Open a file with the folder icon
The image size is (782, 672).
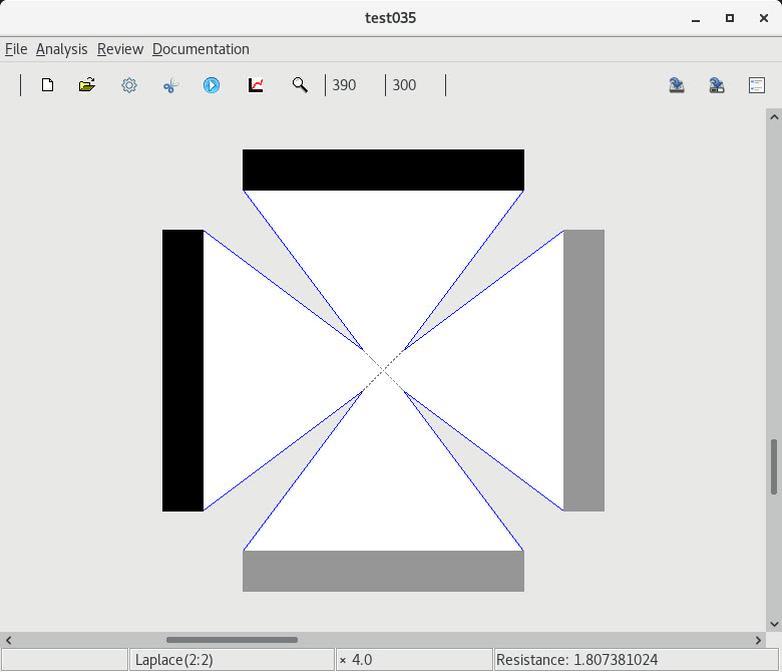[87, 85]
